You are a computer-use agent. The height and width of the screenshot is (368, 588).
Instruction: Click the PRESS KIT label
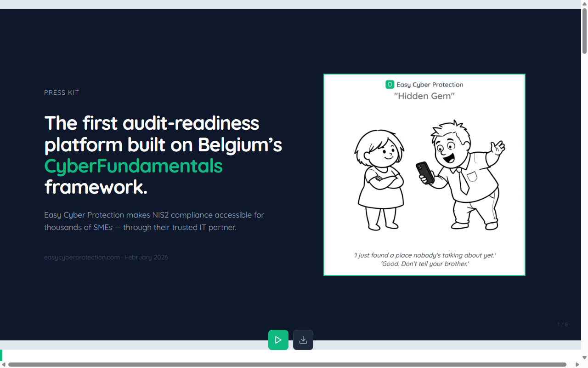62,92
